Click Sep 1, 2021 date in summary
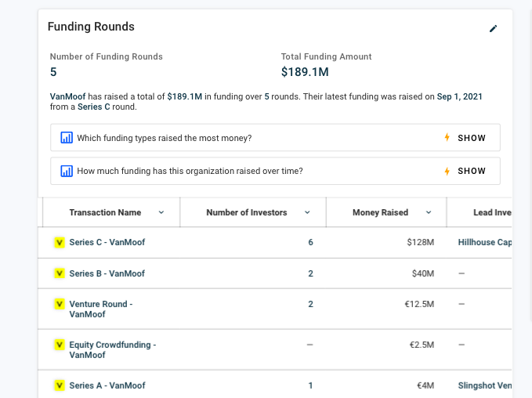Viewport: 532px width, 398px height. [459, 96]
